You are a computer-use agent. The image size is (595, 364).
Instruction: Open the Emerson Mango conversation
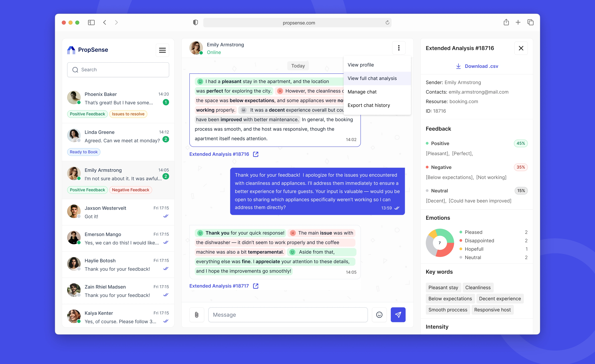tap(118, 238)
